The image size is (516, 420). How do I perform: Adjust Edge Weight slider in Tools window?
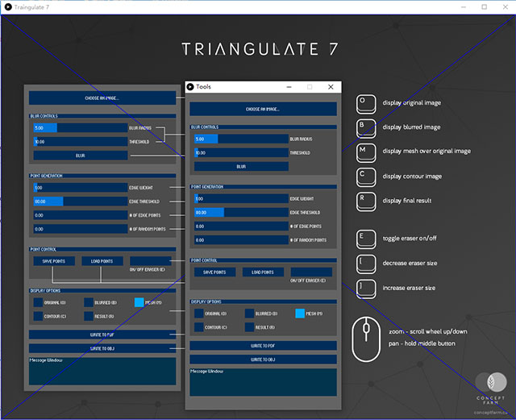[241, 198]
